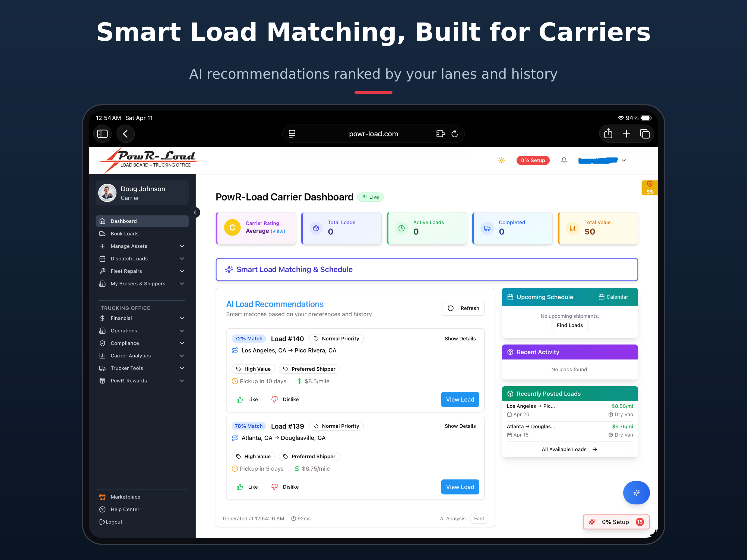Click the Live status badge
The width and height of the screenshot is (747, 560).
coord(370,197)
